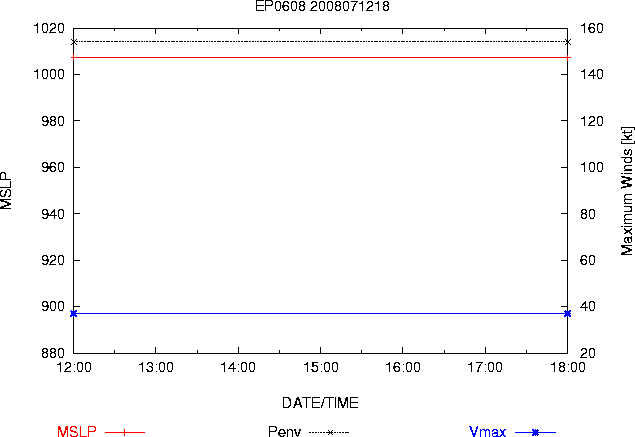This screenshot has height=437, width=635.
Task: Click the '960' MSLP axis label
Action: (x=53, y=167)
